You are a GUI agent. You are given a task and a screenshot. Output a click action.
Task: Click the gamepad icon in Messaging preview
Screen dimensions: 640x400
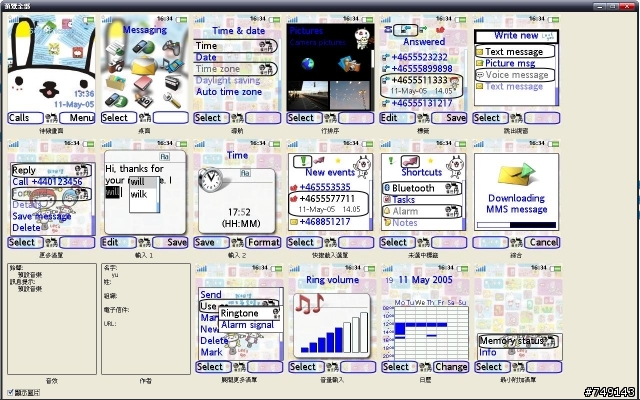coord(171,47)
